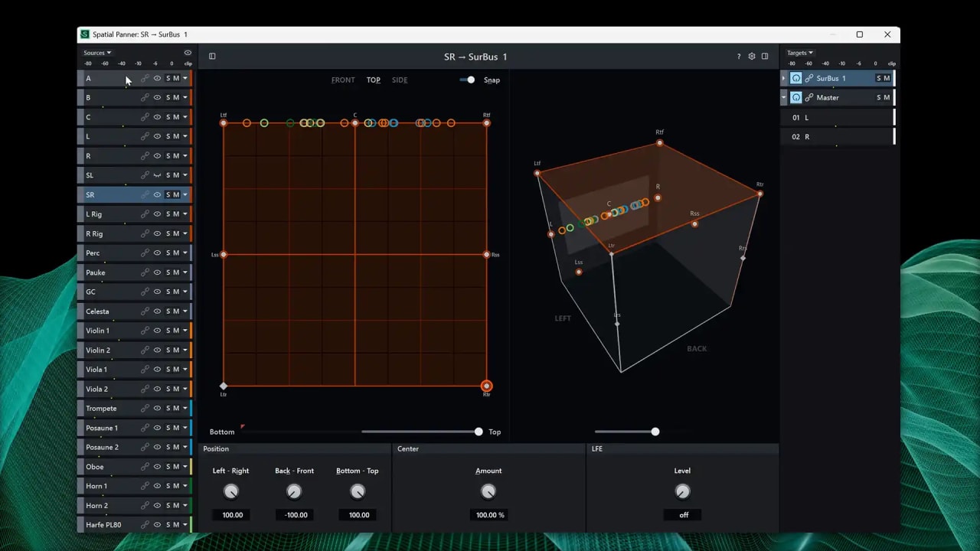Click the Master speaker output icon

pos(795,98)
